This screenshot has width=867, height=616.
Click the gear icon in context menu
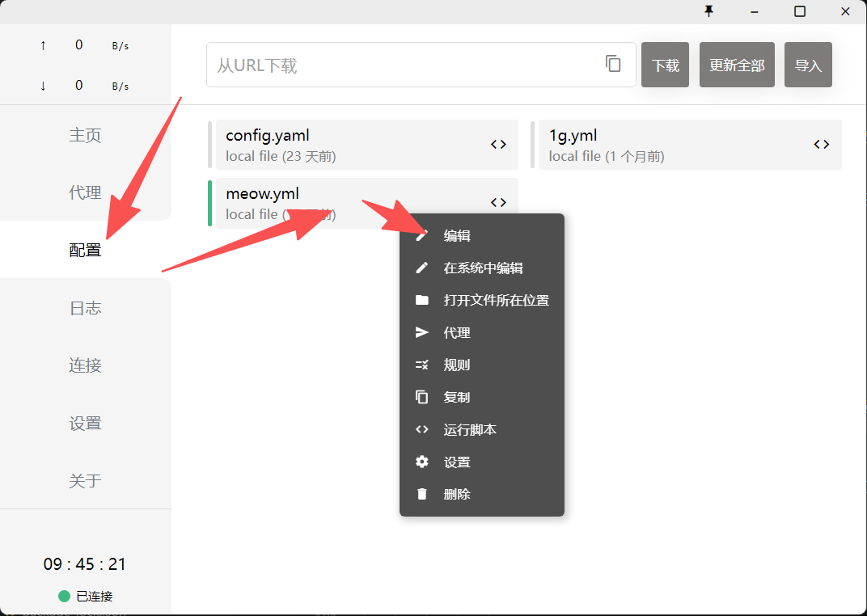pos(421,462)
